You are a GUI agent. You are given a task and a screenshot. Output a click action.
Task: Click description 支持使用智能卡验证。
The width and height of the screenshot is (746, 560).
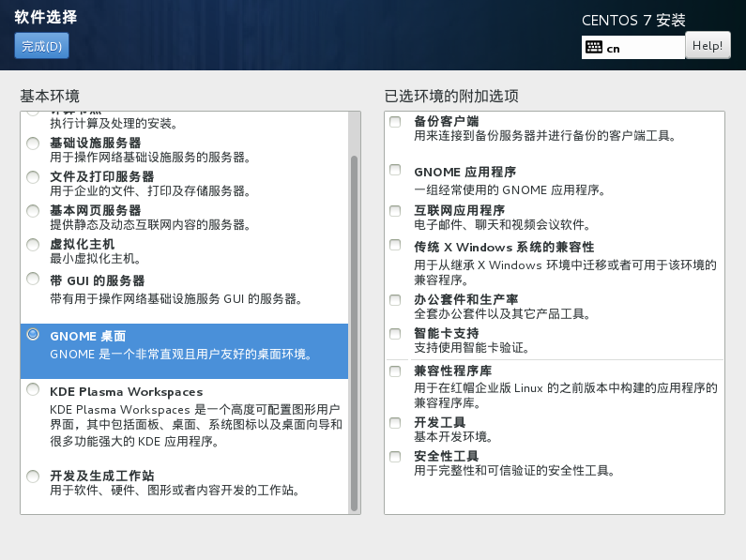tap(472, 348)
